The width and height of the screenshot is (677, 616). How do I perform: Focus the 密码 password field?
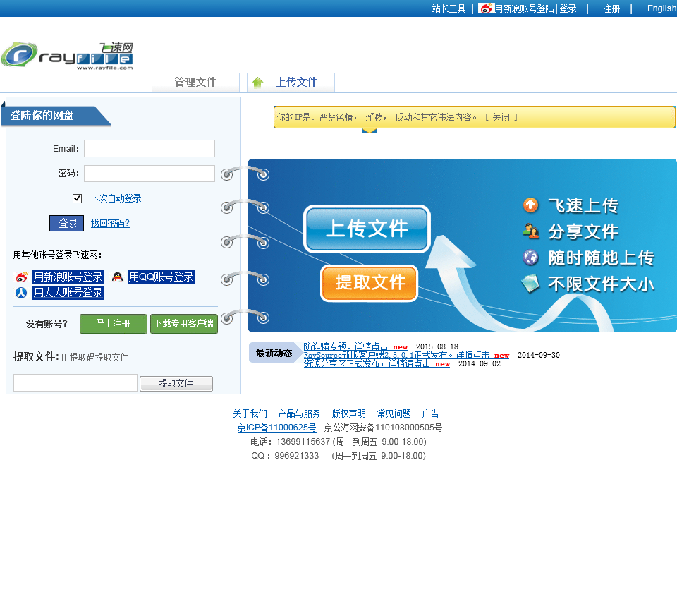click(x=150, y=173)
